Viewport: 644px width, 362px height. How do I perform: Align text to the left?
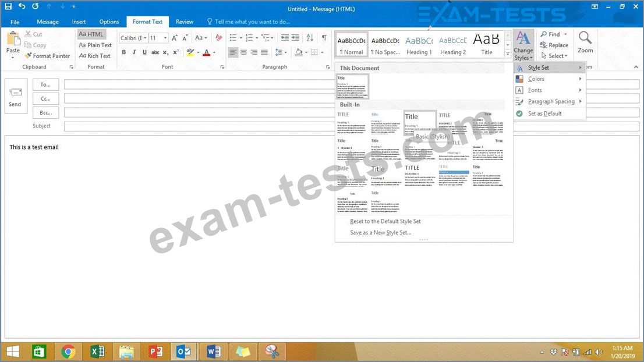click(x=233, y=52)
